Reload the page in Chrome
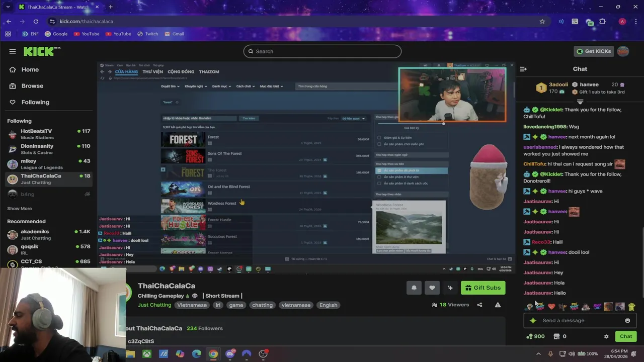644x362 pixels. point(36,21)
